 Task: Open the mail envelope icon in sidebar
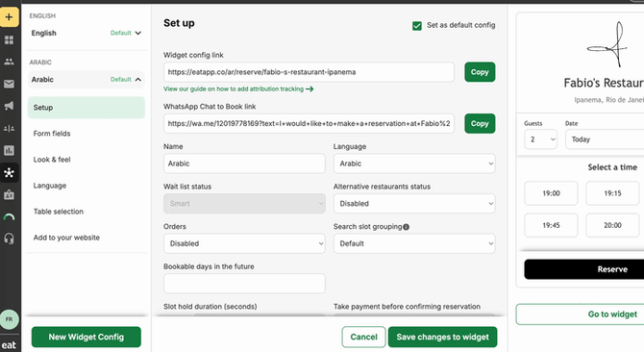coord(9,84)
